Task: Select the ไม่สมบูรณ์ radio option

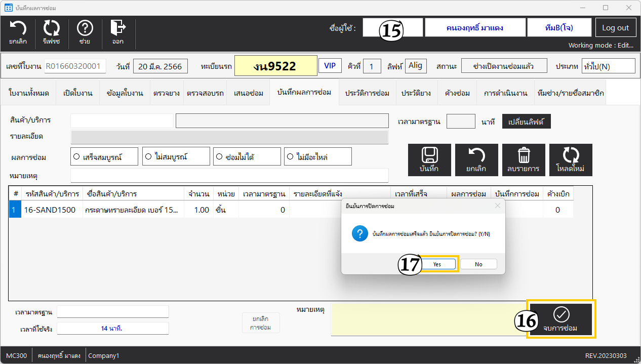Action: click(148, 157)
